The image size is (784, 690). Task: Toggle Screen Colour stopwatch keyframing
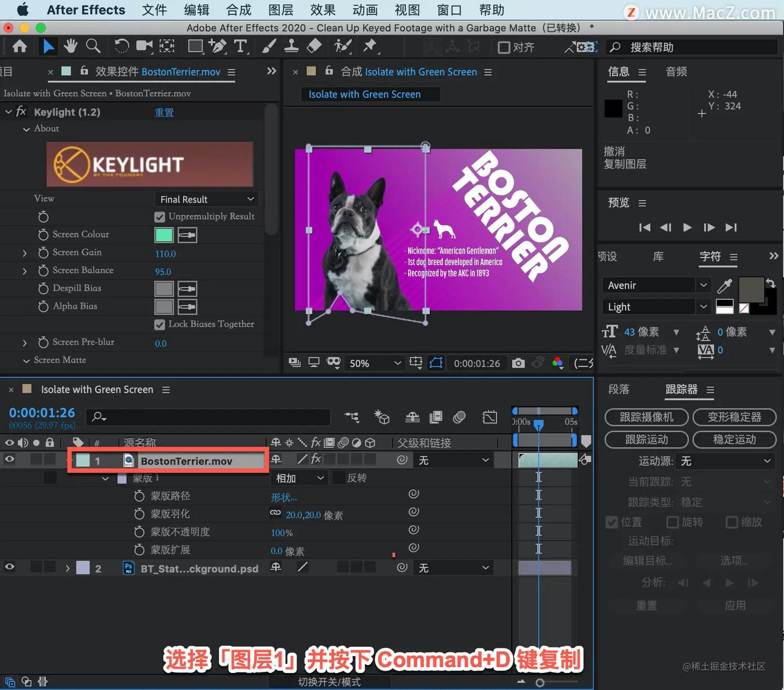44,234
